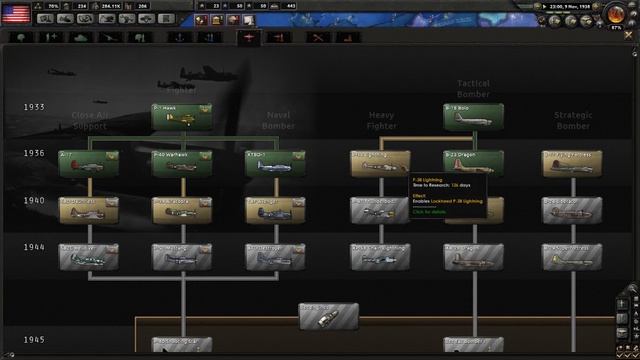Select the 1944 tactical bomber technology

pos(473,257)
